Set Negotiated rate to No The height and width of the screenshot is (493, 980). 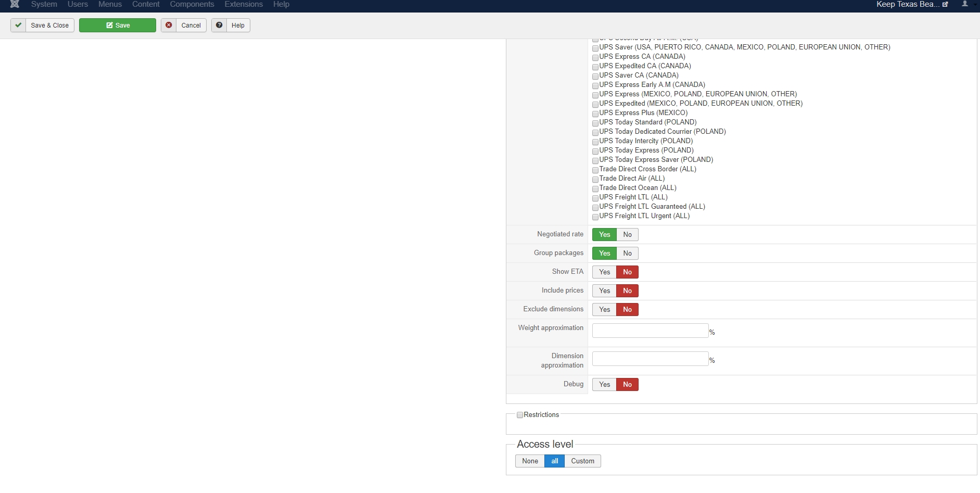[x=628, y=235]
